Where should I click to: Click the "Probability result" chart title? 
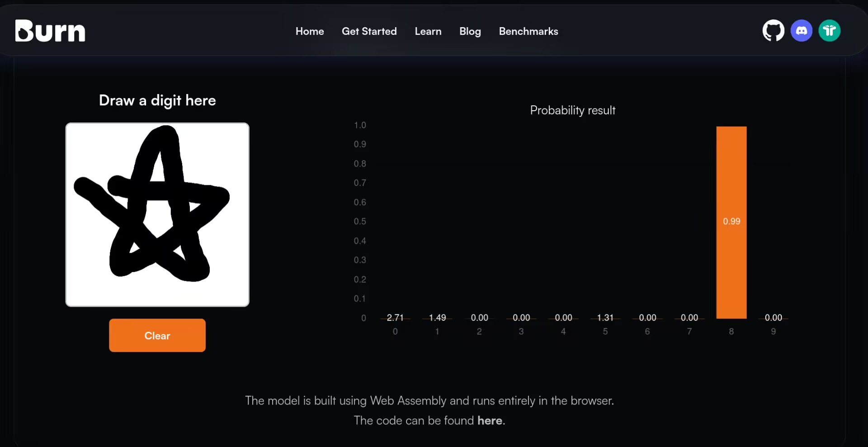(x=572, y=110)
